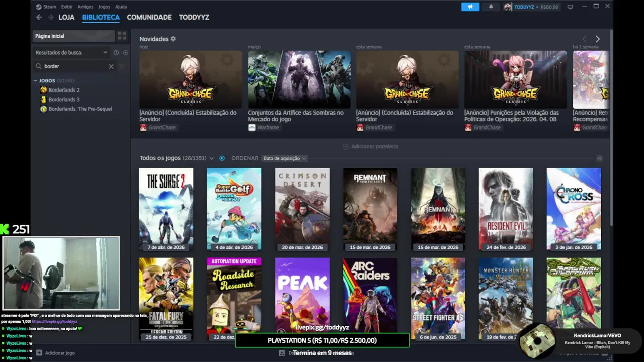
Task: Open Remnant From the Ashes cover
Action: pos(370,209)
